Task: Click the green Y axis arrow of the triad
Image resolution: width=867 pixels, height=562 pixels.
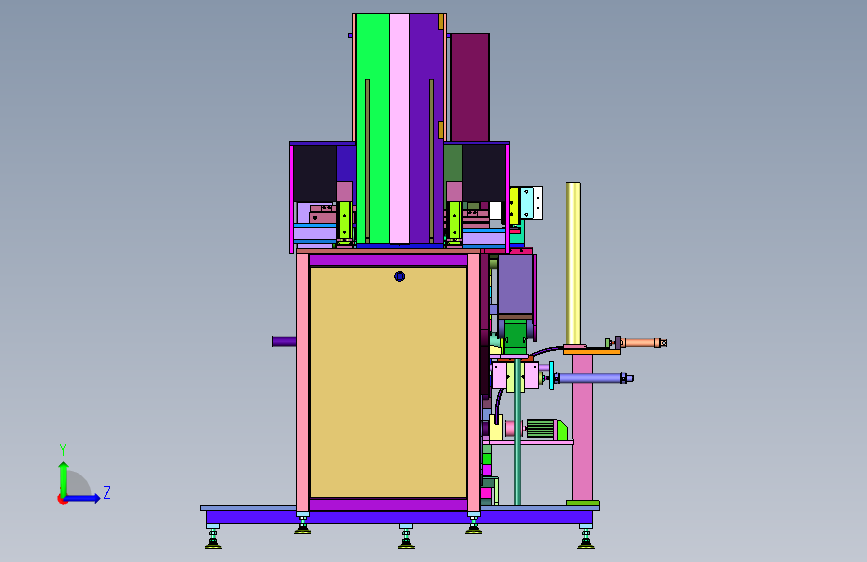Action: tap(64, 478)
